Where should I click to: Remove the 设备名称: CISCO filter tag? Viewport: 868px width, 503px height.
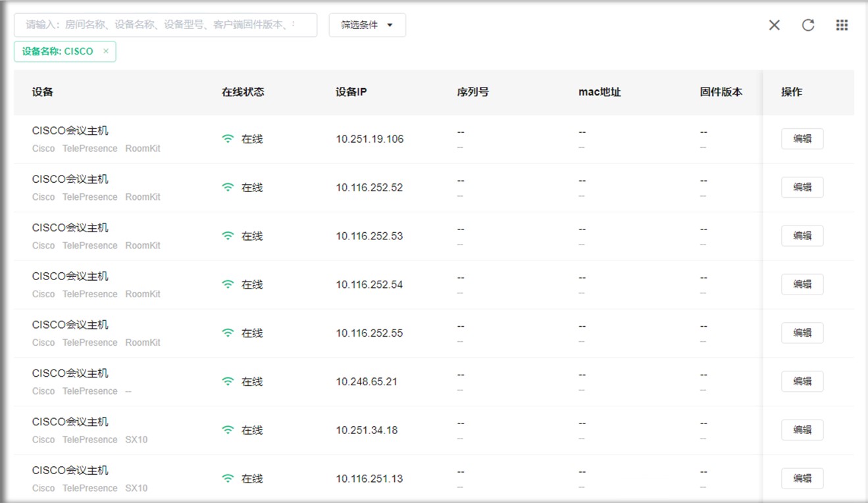pyautogui.click(x=105, y=51)
